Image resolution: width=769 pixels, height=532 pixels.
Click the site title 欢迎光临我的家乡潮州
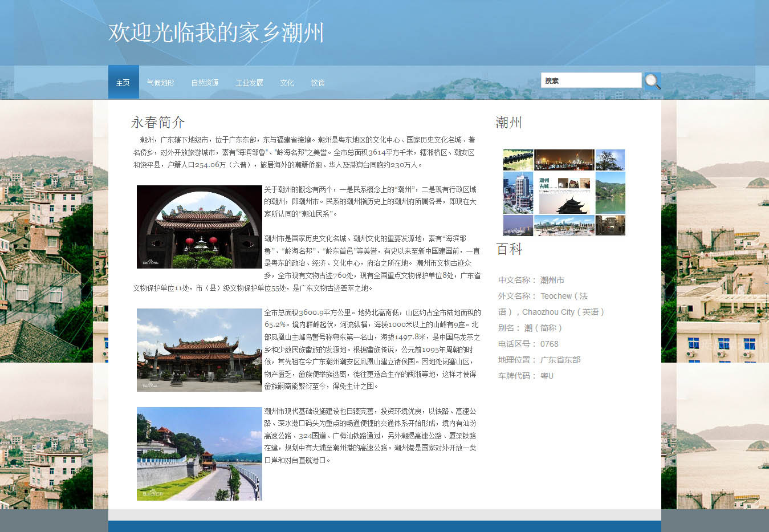click(216, 33)
